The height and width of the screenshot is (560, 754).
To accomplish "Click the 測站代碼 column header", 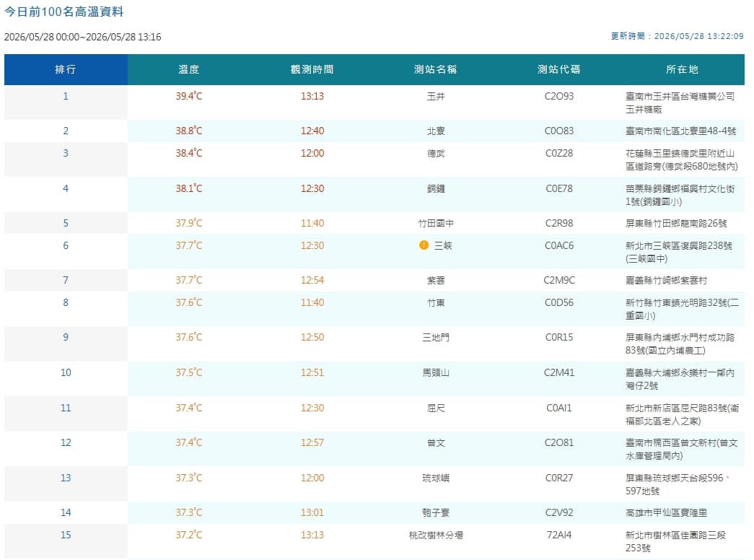I will pyautogui.click(x=558, y=69).
